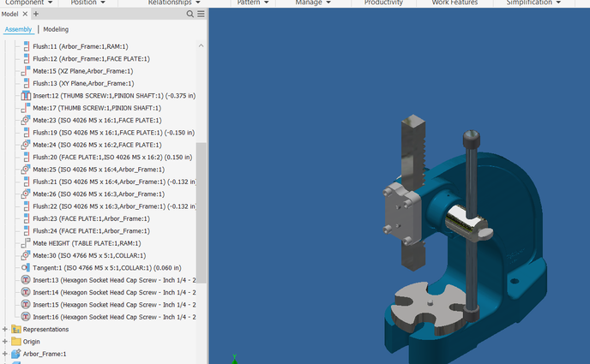Switch to the Assembly browser view
590x364 pixels.
[19, 29]
